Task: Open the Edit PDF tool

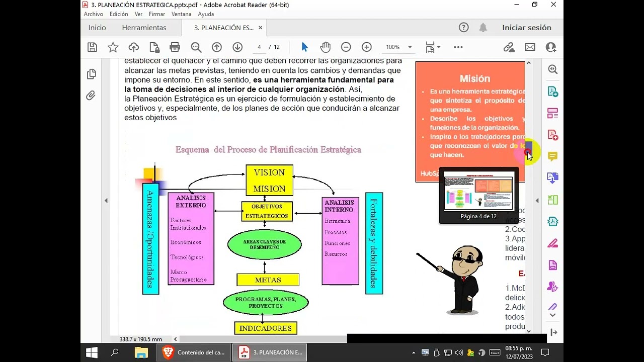Action: tap(553, 113)
